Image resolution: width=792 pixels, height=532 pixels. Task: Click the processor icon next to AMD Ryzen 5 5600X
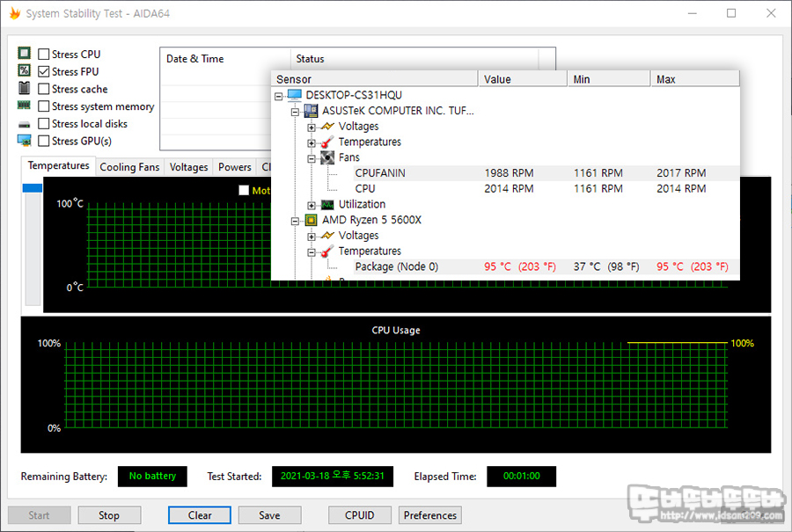[x=312, y=220]
